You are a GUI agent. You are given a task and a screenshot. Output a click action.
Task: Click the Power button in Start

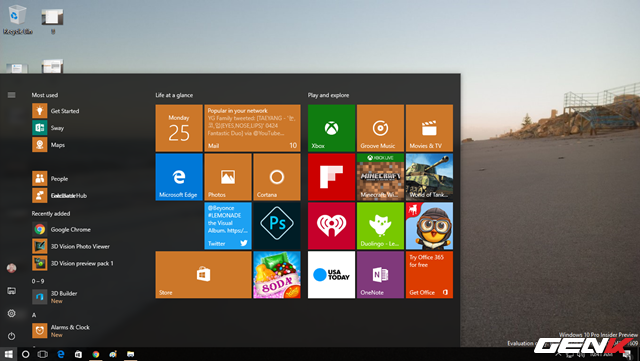[x=11, y=336]
